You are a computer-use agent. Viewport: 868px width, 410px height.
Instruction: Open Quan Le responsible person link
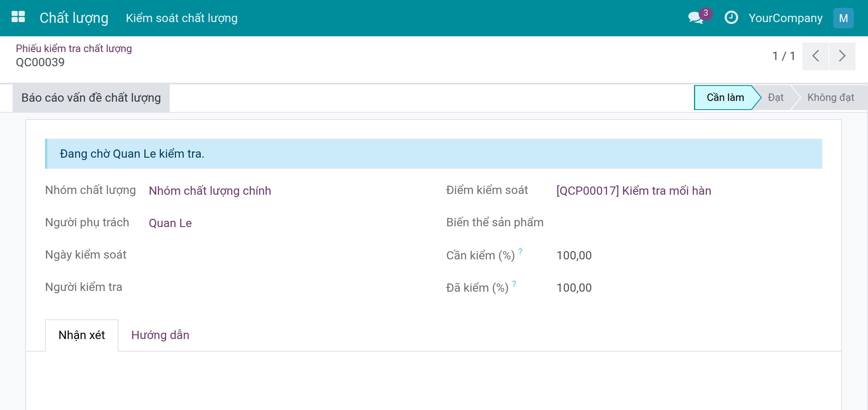click(x=170, y=223)
